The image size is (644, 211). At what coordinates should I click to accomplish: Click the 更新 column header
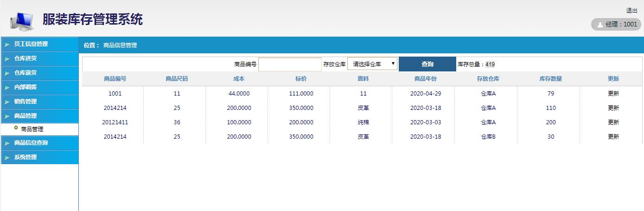[x=613, y=79]
